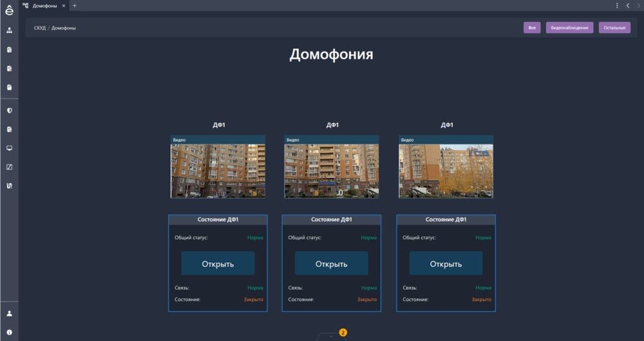Screen dimensions: 644x341
Task: Click СКУД in the breadcrumb
Action: coord(39,28)
